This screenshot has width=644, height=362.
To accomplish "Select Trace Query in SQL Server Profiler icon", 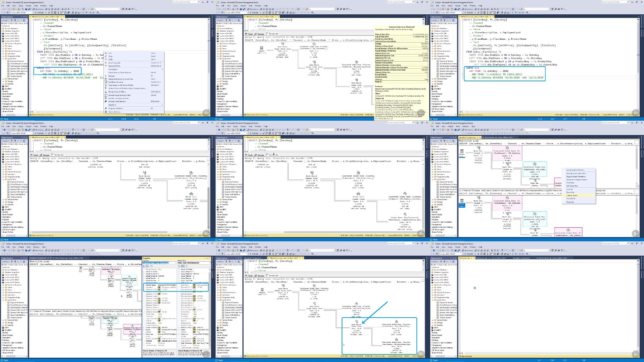I will (x=106, y=85).
